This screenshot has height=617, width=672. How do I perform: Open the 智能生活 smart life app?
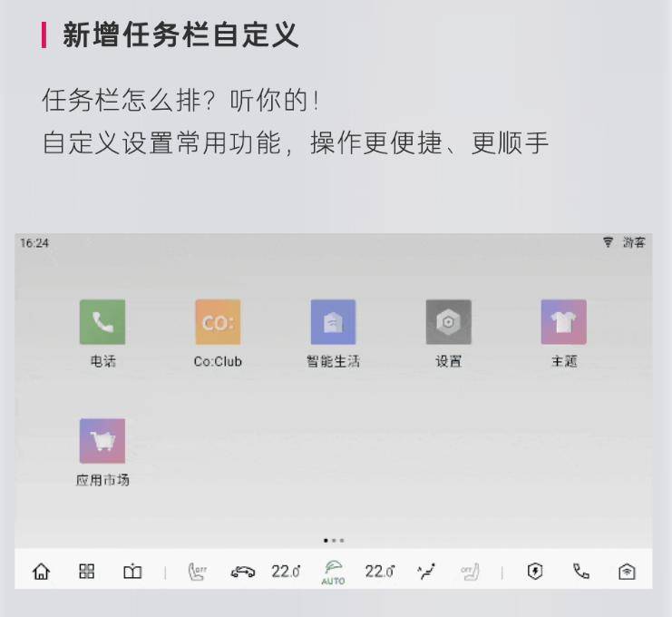click(x=333, y=322)
